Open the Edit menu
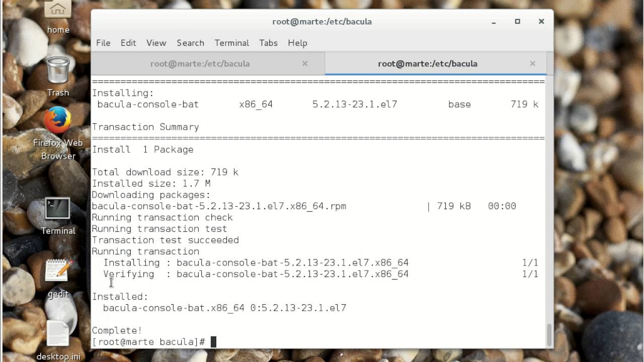Image resolution: width=644 pixels, height=362 pixels. coord(128,43)
